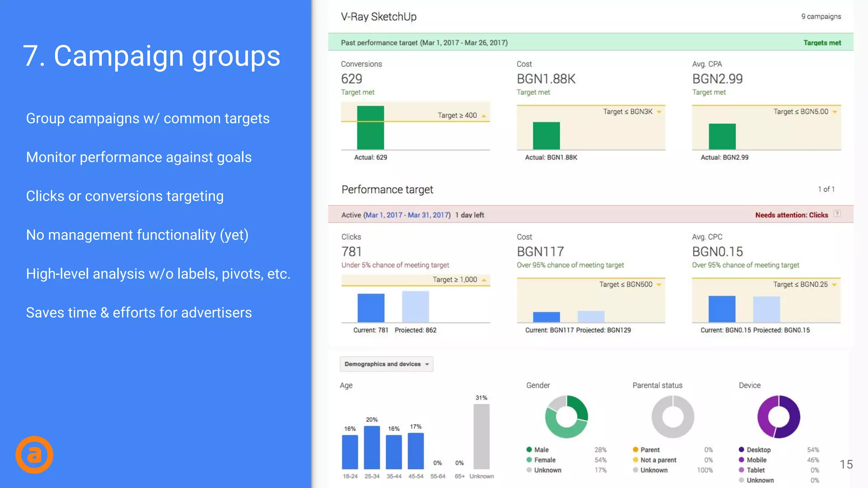Click the Performance target heading

click(387, 189)
